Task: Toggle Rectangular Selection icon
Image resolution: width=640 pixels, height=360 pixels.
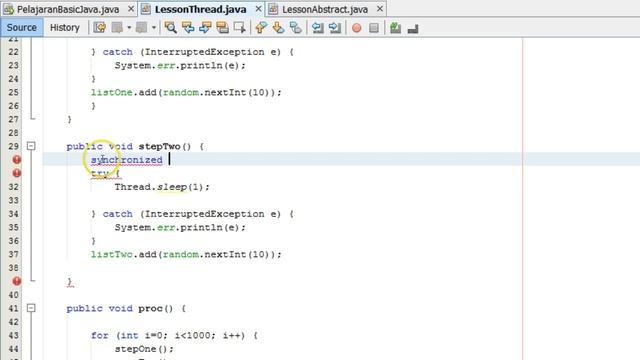Action: (240, 28)
